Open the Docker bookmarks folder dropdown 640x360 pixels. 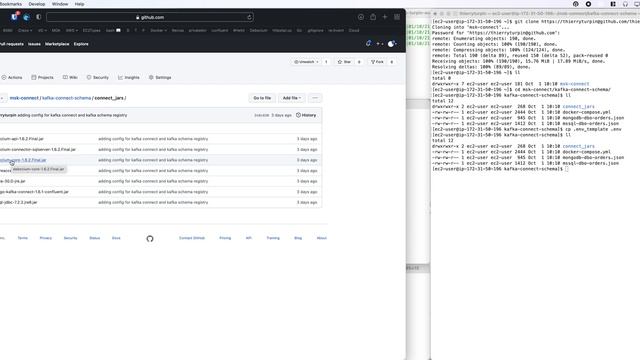click(x=158, y=30)
